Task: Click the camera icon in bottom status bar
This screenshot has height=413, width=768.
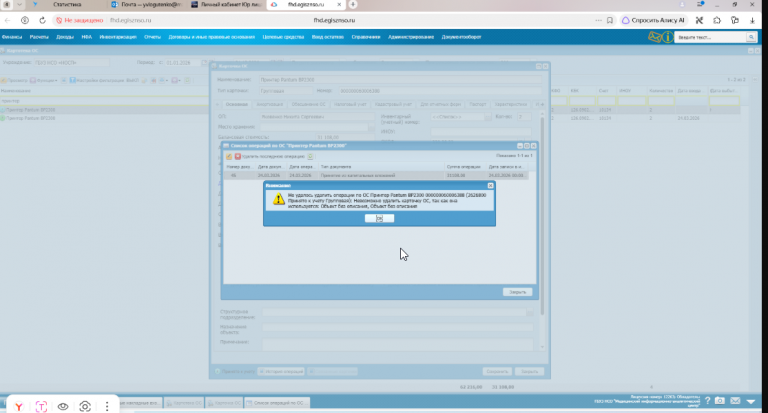Action: [720, 401]
